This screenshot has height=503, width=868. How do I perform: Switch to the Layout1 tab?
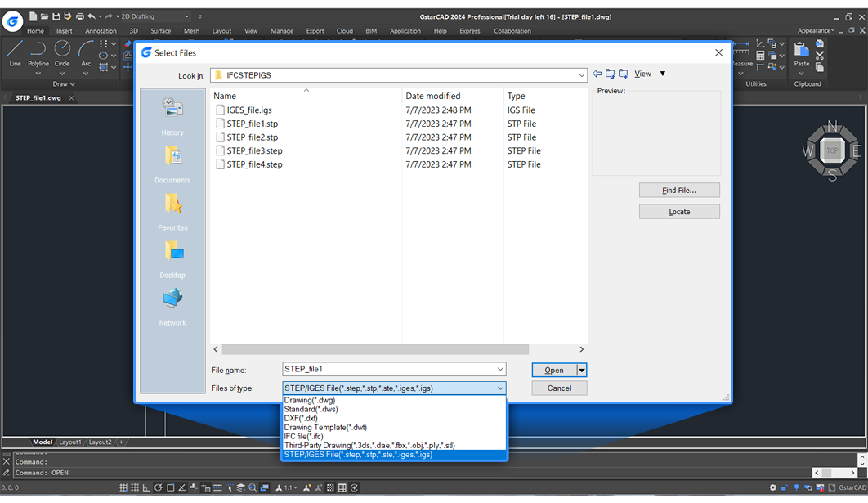(x=70, y=442)
